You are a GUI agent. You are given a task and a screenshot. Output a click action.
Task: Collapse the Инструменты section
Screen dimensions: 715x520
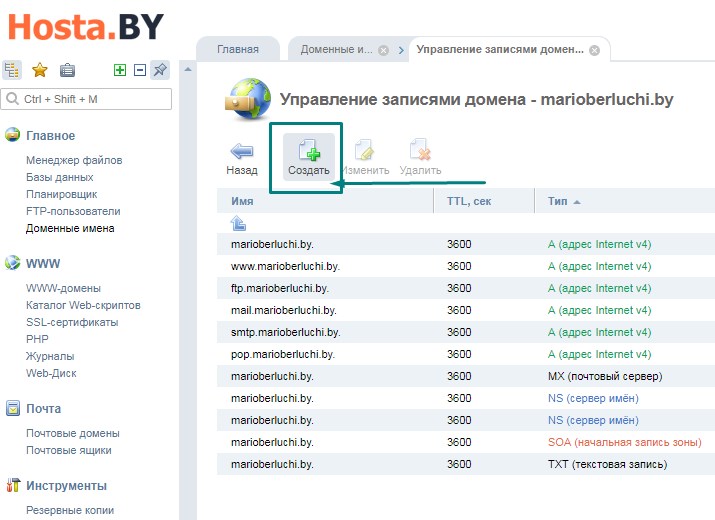tap(66, 485)
